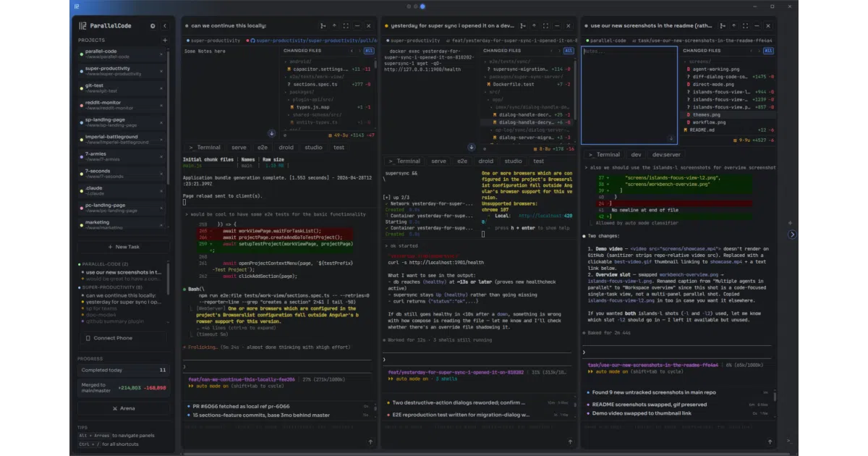Jump to bottom arrow in 'Some Notes here' pane
This screenshot has height=456, width=868.
(271, 133)
